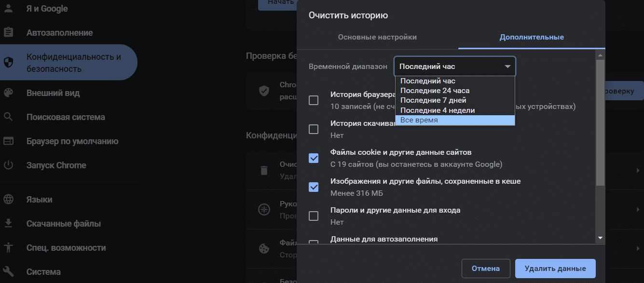Click the partially hidden проверку button
Viewport: 644px width, 283px height.
pos(624,91)
